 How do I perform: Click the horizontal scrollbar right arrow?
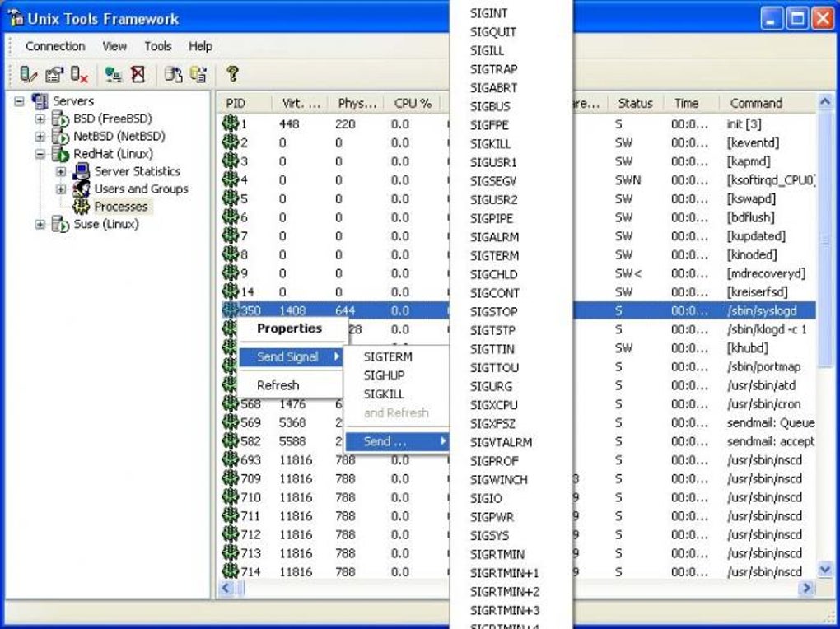pos(806,589)
